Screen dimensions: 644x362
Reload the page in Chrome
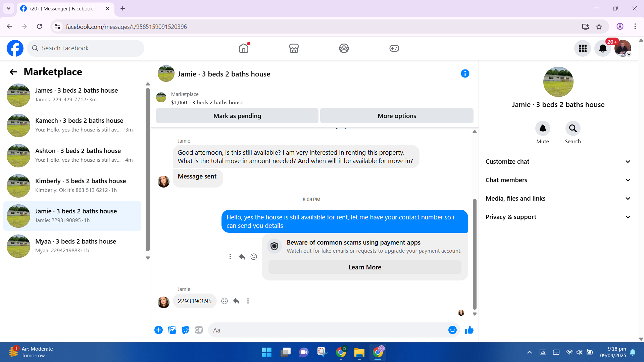[x=39, y=27]
